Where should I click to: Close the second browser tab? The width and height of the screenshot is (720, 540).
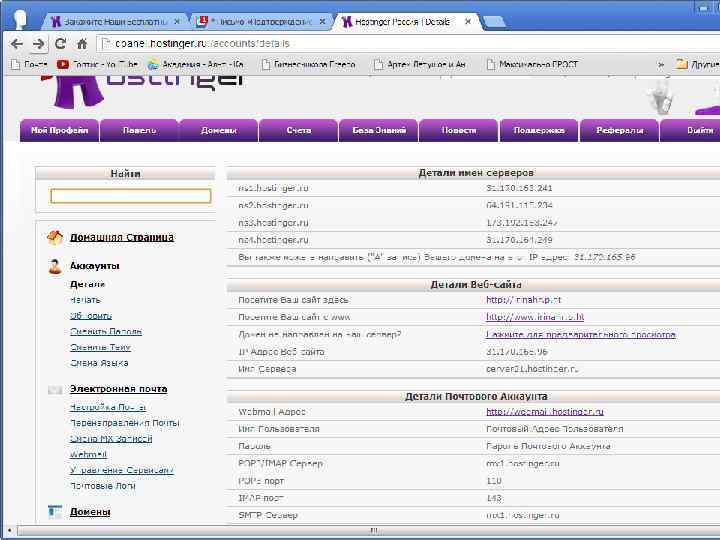[322, 22]
